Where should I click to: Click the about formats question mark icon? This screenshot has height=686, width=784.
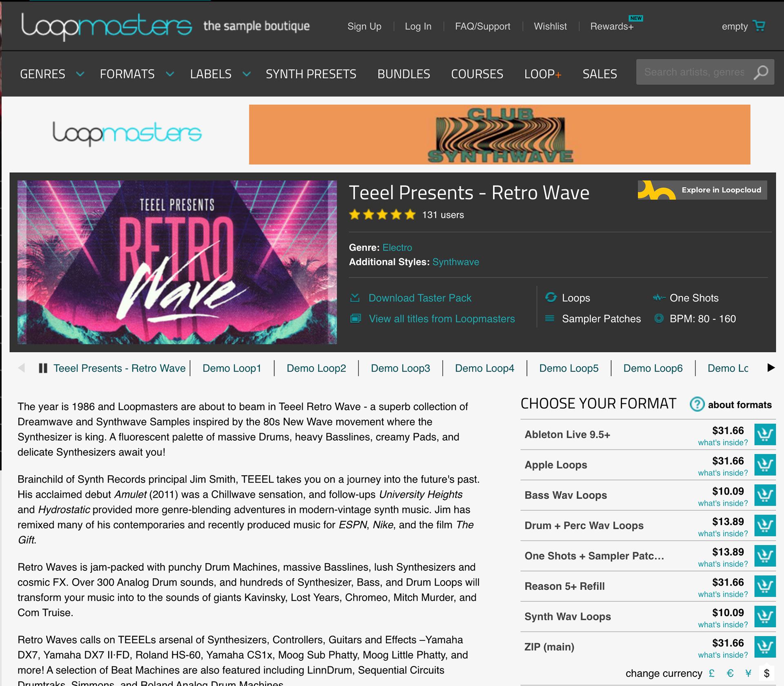tap(697, 404)
